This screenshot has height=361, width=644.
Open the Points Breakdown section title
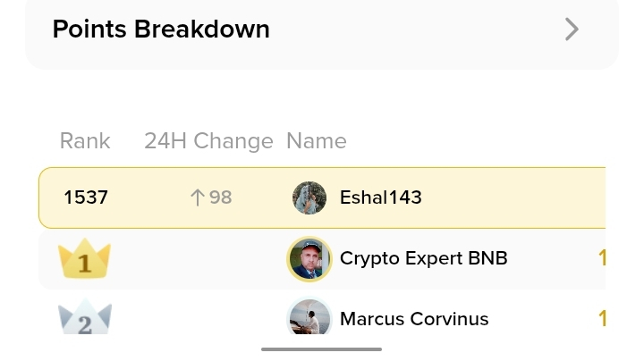[161, 29]
